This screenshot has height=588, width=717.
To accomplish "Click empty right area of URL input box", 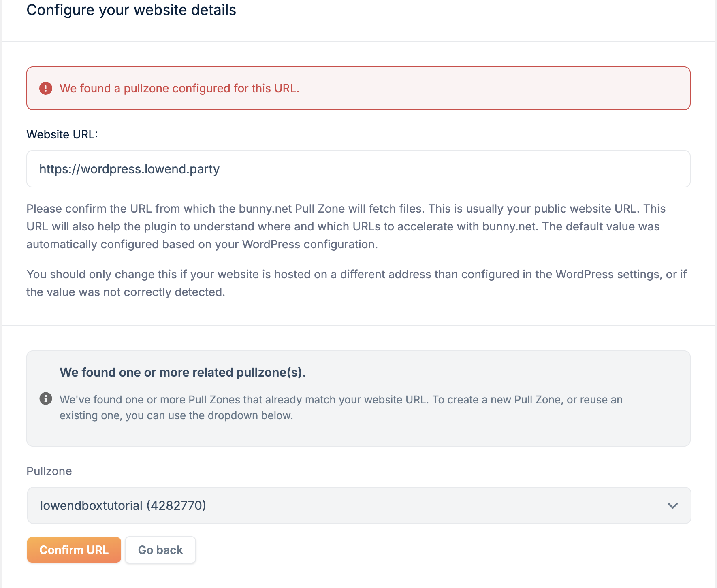I will 527,169.
